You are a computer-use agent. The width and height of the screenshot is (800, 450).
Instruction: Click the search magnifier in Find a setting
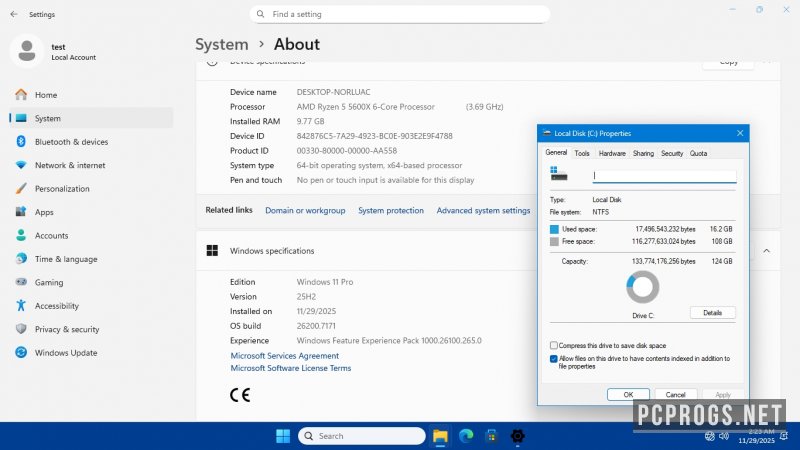[x=260, y=14]
